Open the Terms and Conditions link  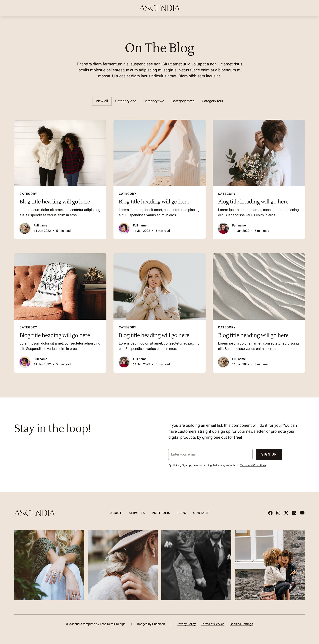click(x=253, y=465)
